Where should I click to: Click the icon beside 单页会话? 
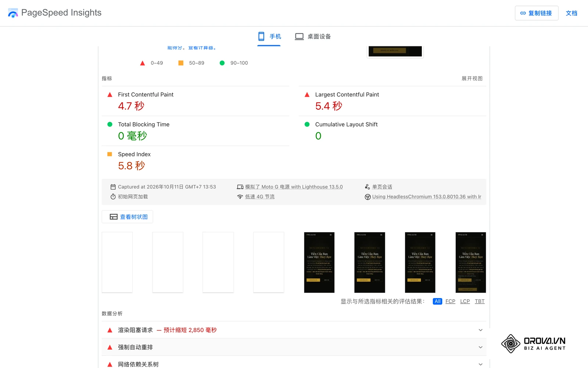(x=367, y=187)
